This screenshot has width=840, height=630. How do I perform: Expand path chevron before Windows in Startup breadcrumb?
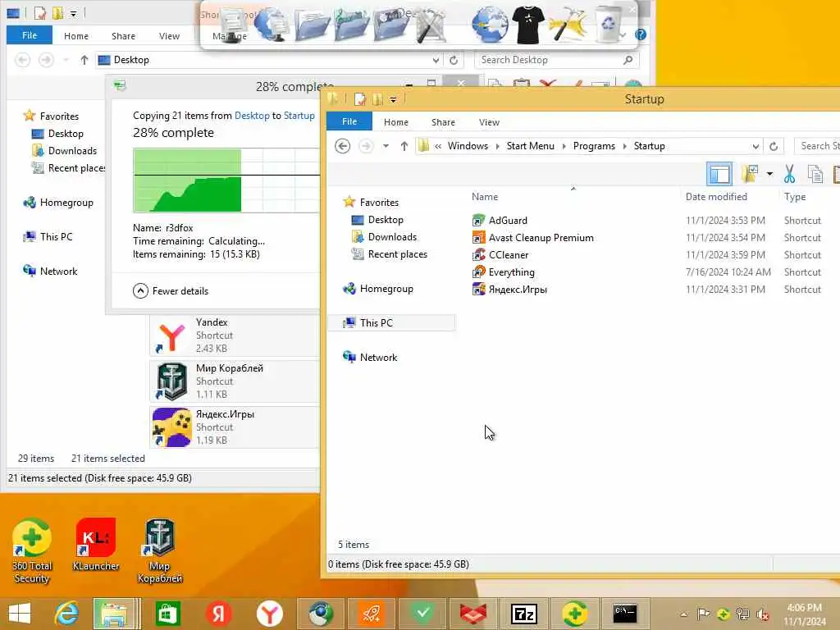pyautogui.click(x=438, y=146)
